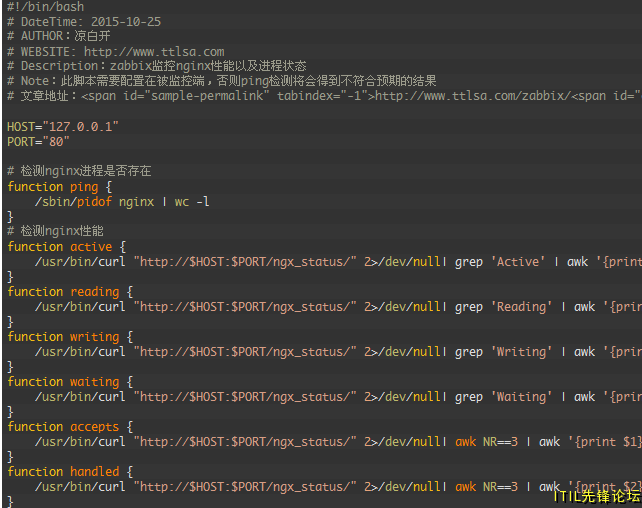Click the comment above function active

[x=55, y=231]
